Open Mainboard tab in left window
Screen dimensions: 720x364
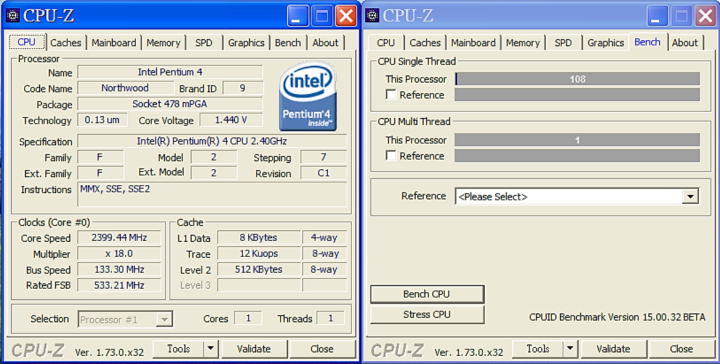pyautogui.click(x=114, y=43)
